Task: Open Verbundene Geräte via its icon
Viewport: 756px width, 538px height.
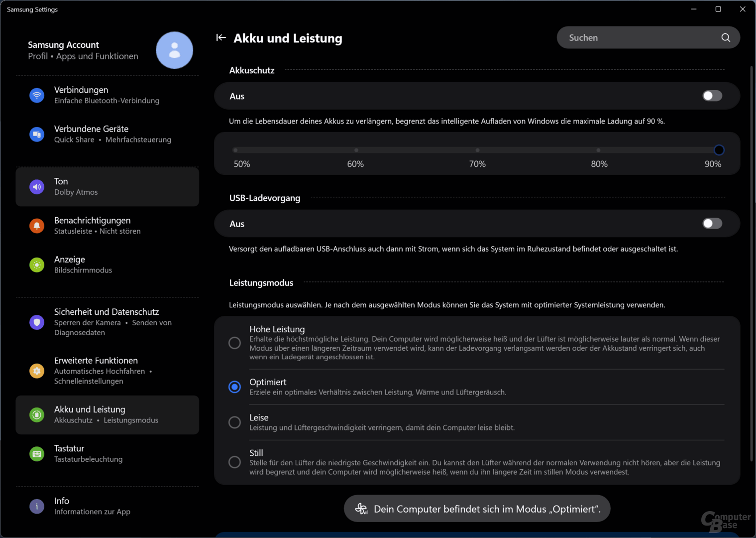Action: click(x=37, y=134)
